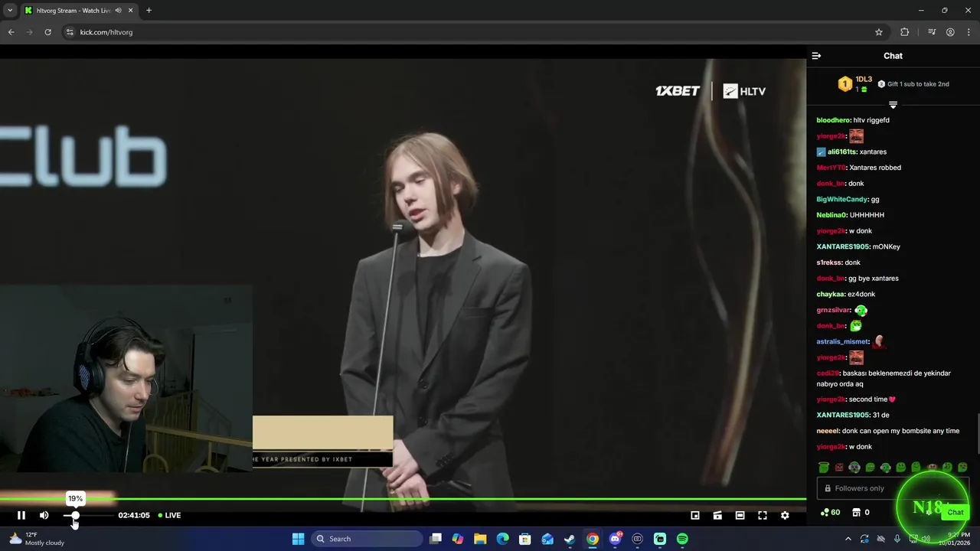This screenshot has width=980, height=551.
Task: Mute the player volume speaker icon
Action: (x=44, y=515)
